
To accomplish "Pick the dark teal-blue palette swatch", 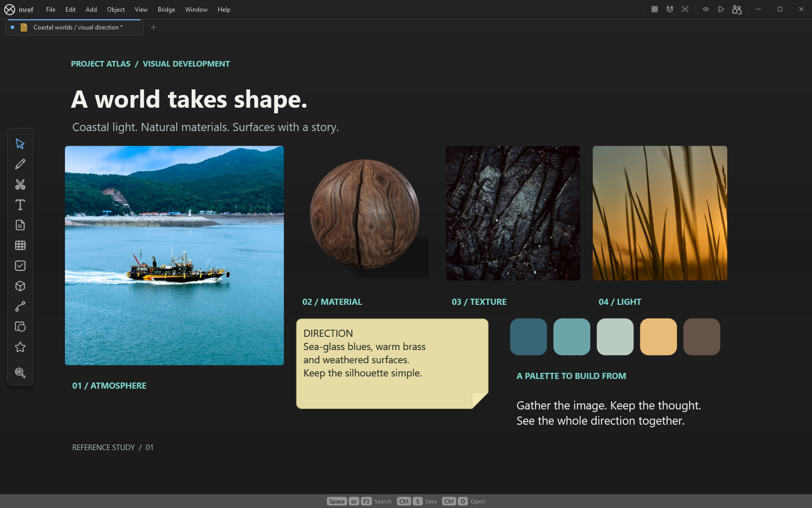I will pos(528,337).
